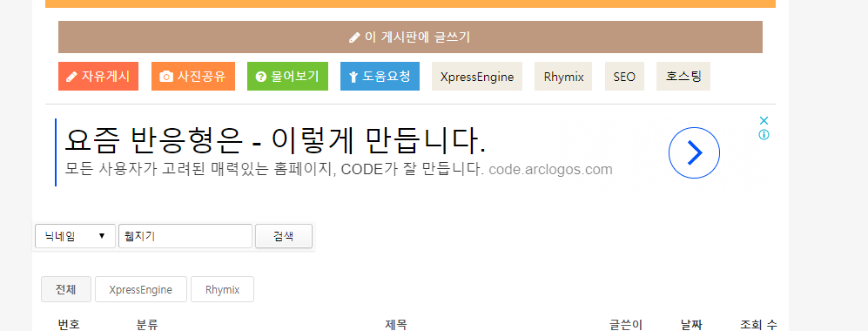The image size is (868, 331).
Task: Open the 자유게시 board button
Action: click(x=98, y=77)
